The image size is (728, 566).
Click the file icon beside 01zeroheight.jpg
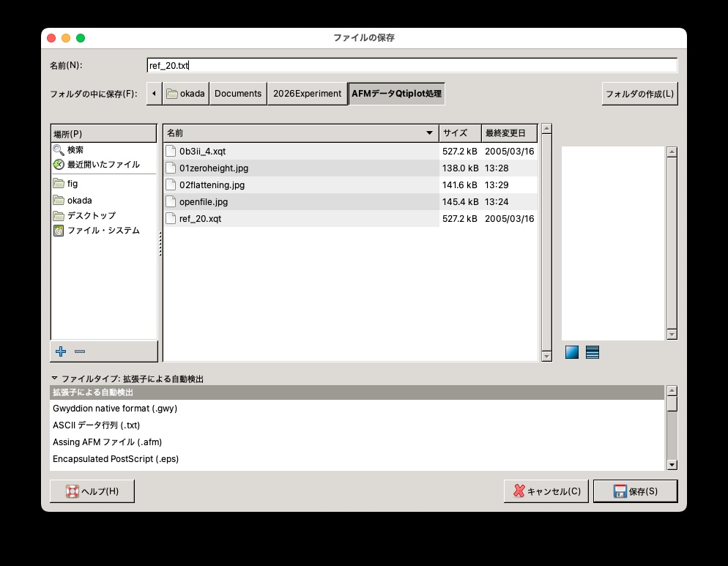tap(171, 168)
